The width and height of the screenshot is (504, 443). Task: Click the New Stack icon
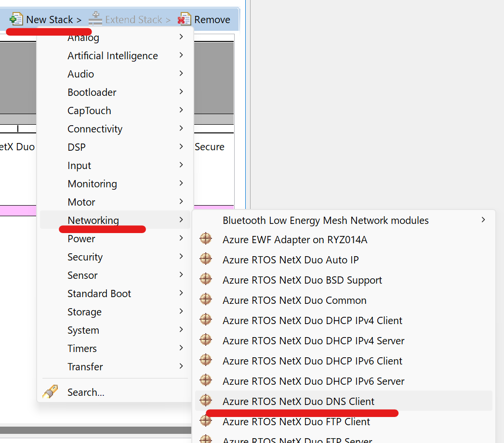(16, 19)
